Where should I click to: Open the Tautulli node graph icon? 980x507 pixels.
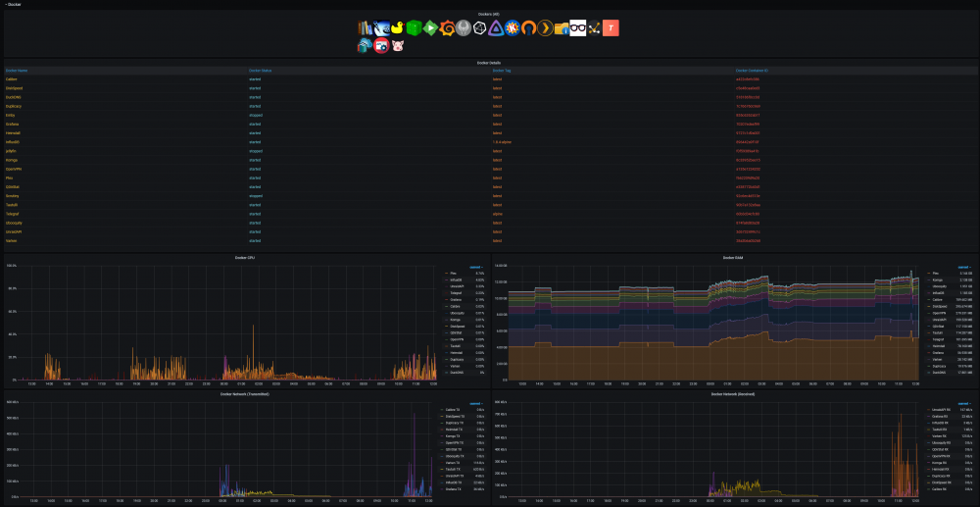[x=595, y=27]
